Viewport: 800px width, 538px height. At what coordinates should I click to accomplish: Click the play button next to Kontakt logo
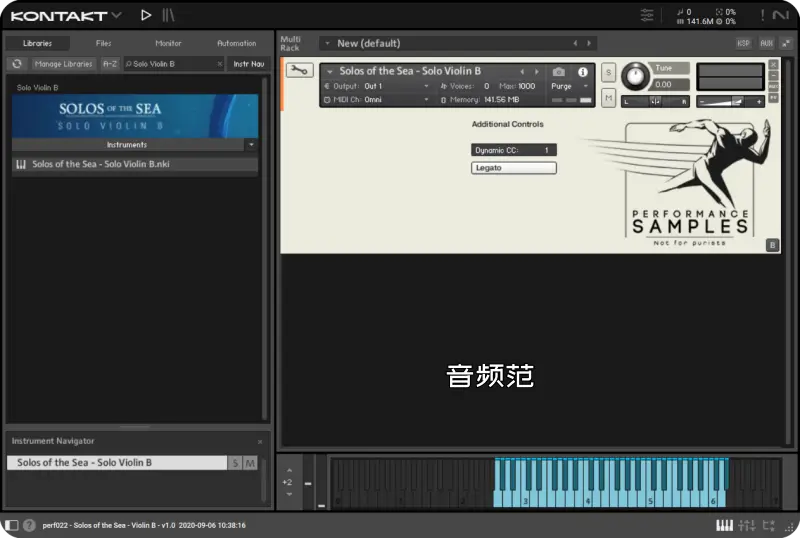pos(146,15)
